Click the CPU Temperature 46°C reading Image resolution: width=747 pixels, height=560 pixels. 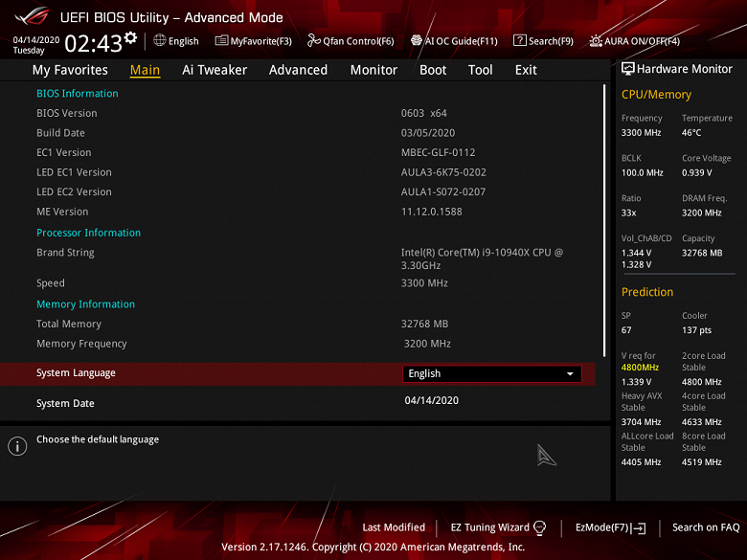tap(691, 133)
